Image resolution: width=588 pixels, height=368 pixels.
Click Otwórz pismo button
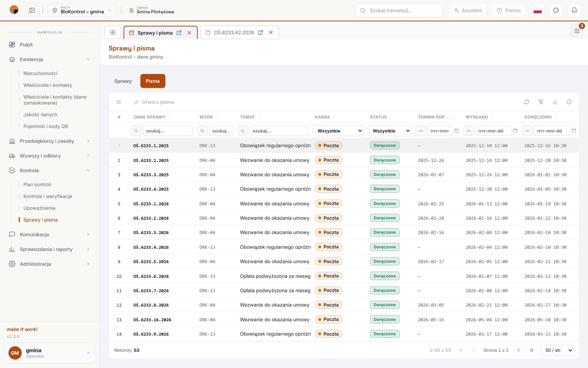(154, 102)
